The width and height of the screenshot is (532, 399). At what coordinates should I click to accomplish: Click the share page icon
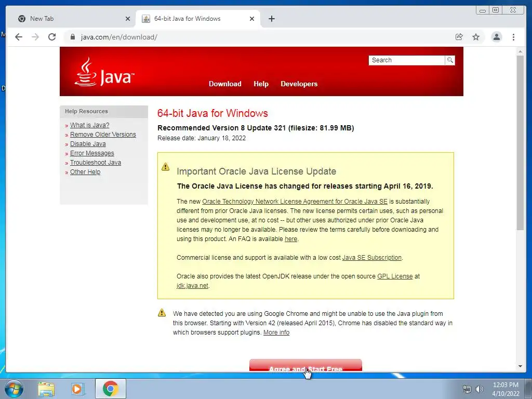tap(459, 37)
